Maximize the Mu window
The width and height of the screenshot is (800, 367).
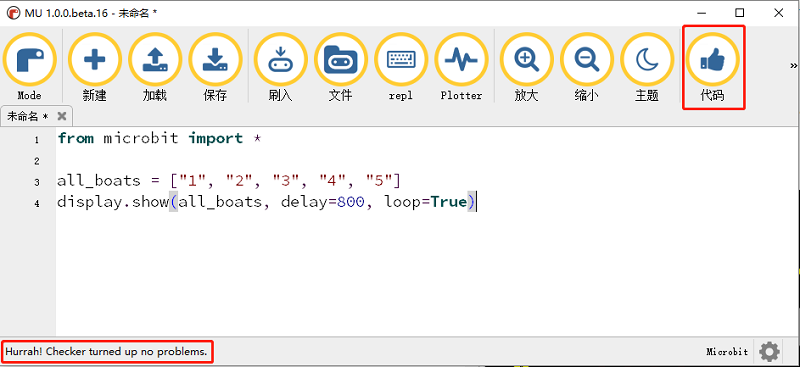(x=739, y=13)
